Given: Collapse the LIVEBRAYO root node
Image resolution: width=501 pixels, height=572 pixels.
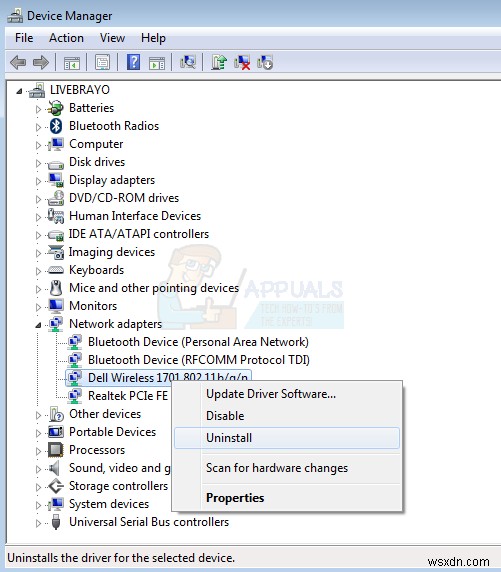Looking at the screenshot, I should (x=19, y=91).
